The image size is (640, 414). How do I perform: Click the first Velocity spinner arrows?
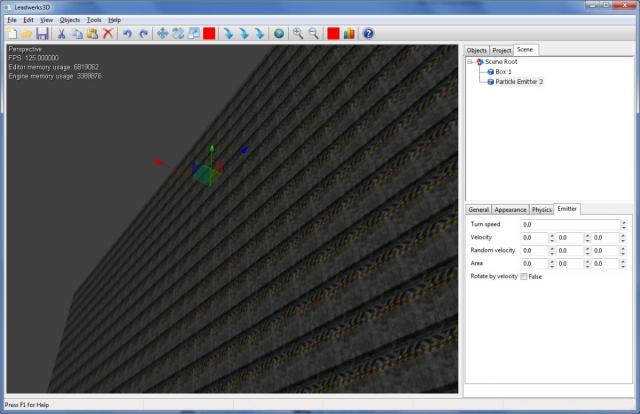pyautogui.click(x=551, y=237)
